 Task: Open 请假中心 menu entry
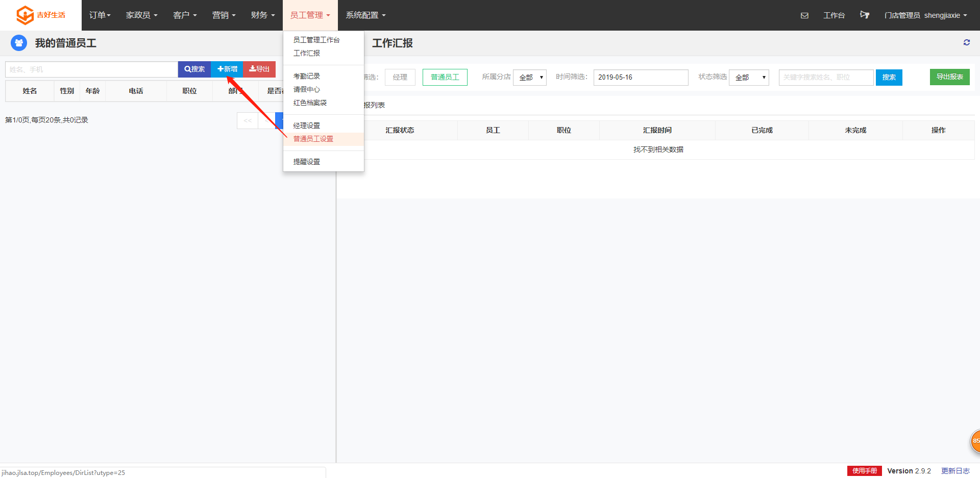323,89
